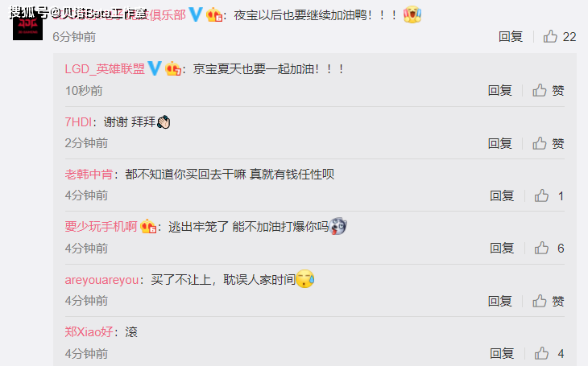Image resolution: width=588 pixels, height=366 pixels.
Task: Reply to 7HDI's comment
Action: pyautogui.click(x=500, y=143)
